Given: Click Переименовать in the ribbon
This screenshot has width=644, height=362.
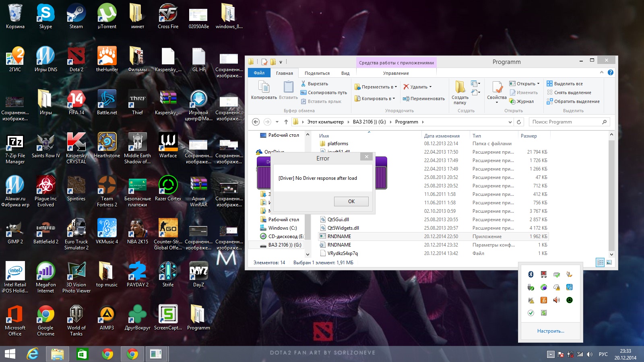Looking at the screenshot, I should pyautogui.click(x=424, y=99).
